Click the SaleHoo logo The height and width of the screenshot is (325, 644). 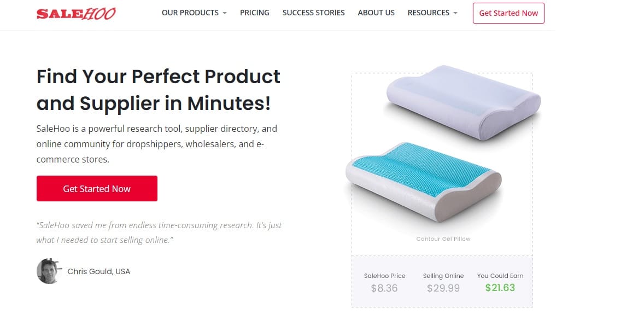click(76, 14)
